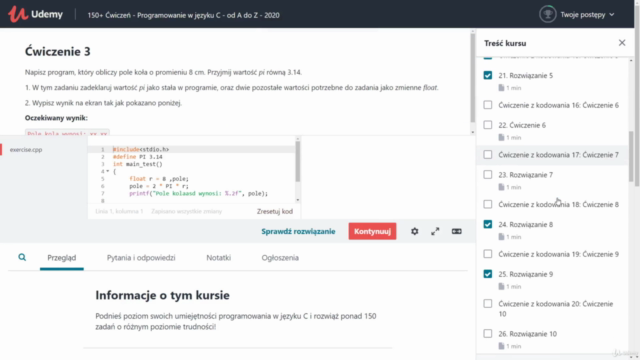Click the search magnifier icon
The image size is (640, 360).
point(22,257)
